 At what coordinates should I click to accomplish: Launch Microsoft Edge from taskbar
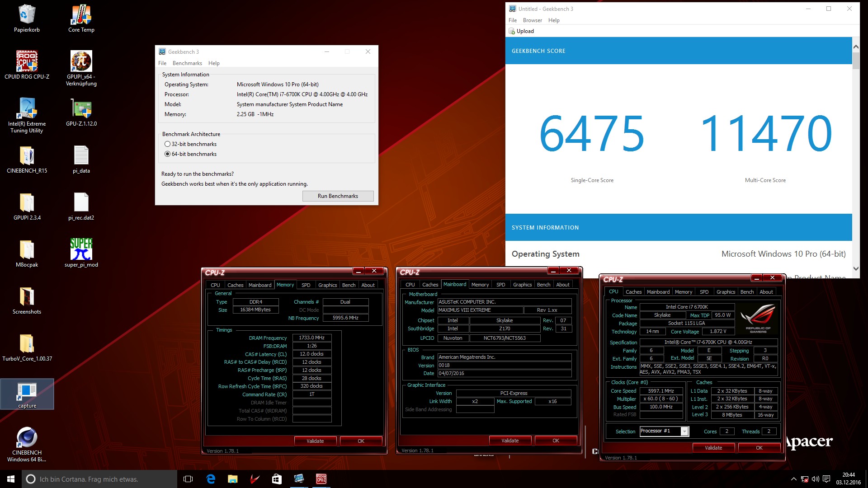tap(211, 479)
